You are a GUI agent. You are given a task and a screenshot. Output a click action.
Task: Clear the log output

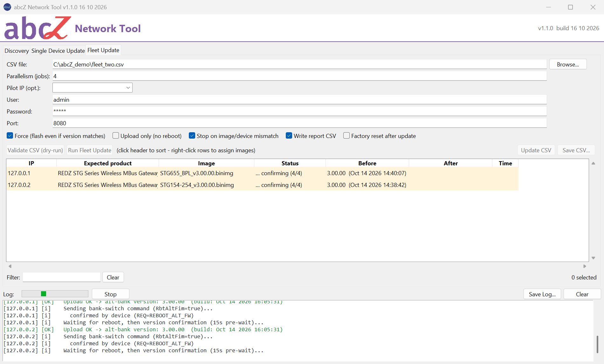click(x=582, y=294)
